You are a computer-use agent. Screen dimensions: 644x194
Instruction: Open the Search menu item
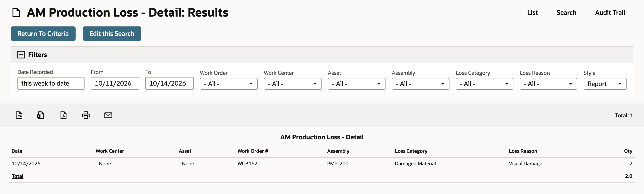click(x=566, y=13)
